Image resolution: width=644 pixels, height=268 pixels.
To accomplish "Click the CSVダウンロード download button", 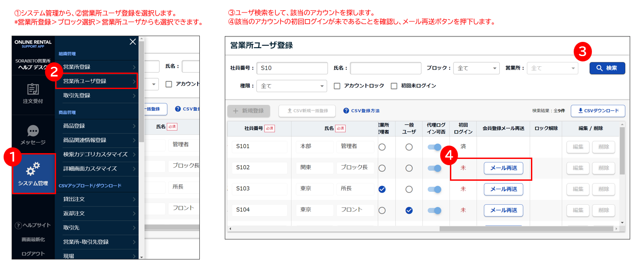I will tap(598, 111).
